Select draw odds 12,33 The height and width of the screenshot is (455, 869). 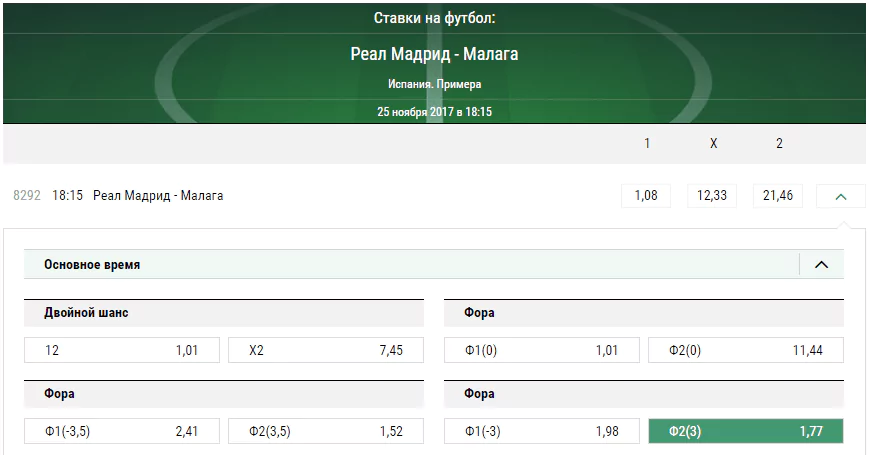coord(712,196)
